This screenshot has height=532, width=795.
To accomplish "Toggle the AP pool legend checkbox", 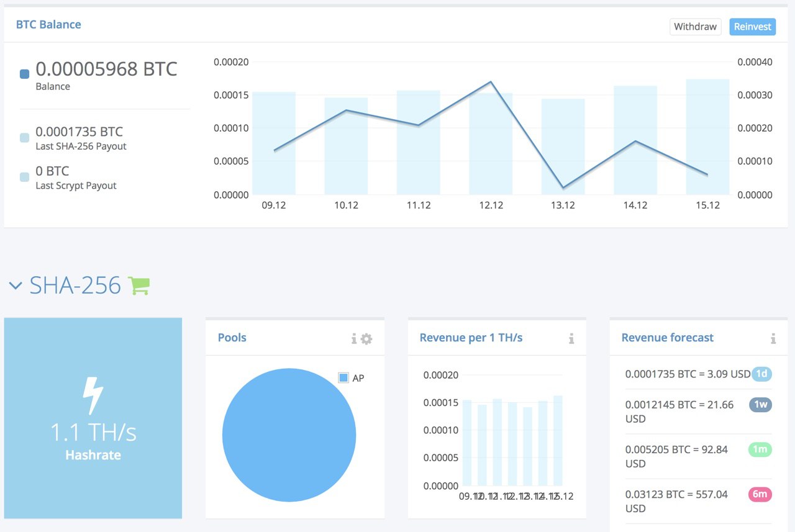I will pyautogui.click(x=343, y=377).
